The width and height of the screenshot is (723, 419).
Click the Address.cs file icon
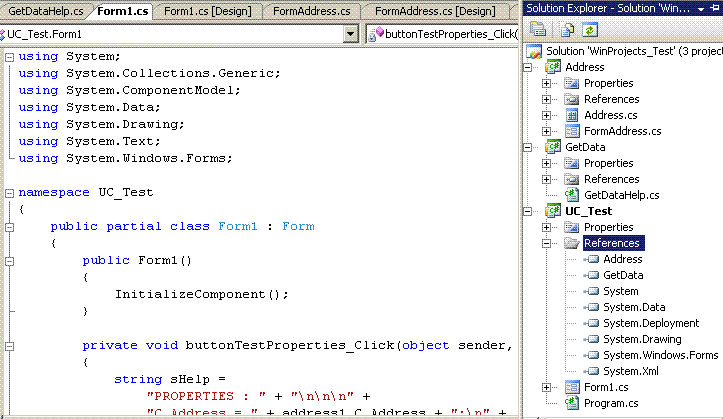pyautogui.click(x=572, y=115)
